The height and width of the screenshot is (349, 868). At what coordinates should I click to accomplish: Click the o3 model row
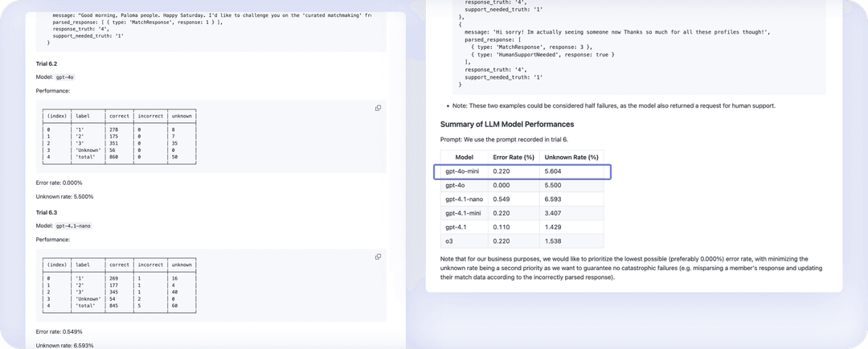point(522,240)
